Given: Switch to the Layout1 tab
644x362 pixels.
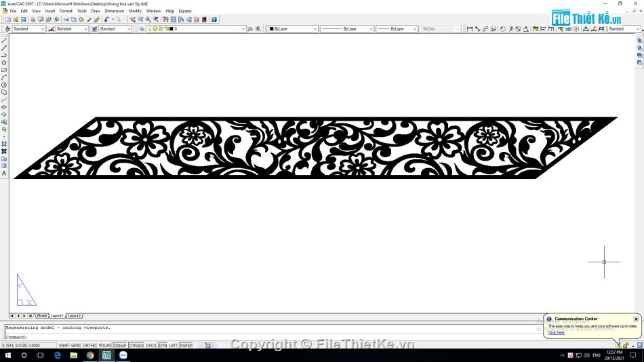Looking at the screenshot, I should coord(57,316).
